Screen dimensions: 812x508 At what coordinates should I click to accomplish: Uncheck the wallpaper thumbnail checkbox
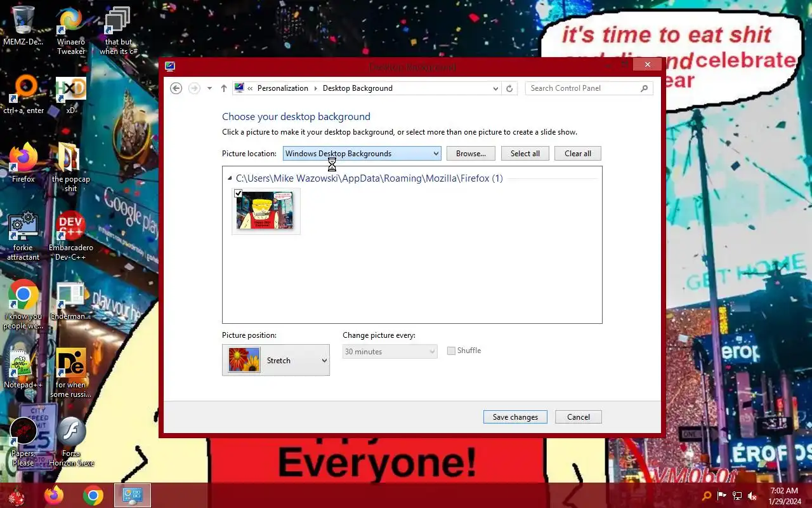pyautogui.click(x=239, y=194)
